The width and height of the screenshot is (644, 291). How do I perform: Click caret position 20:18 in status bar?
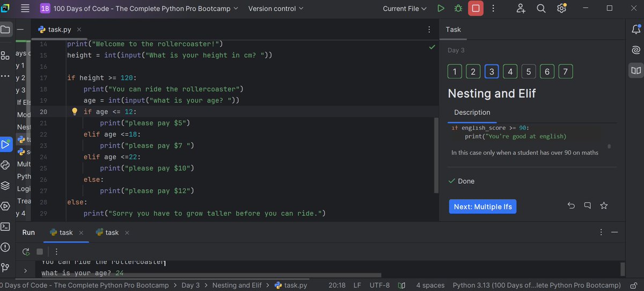[337, 285]
